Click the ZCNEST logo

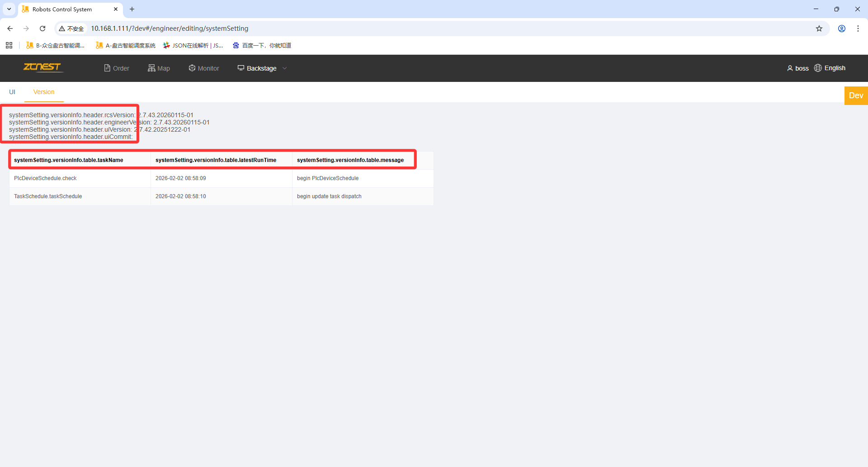[42, 67]
